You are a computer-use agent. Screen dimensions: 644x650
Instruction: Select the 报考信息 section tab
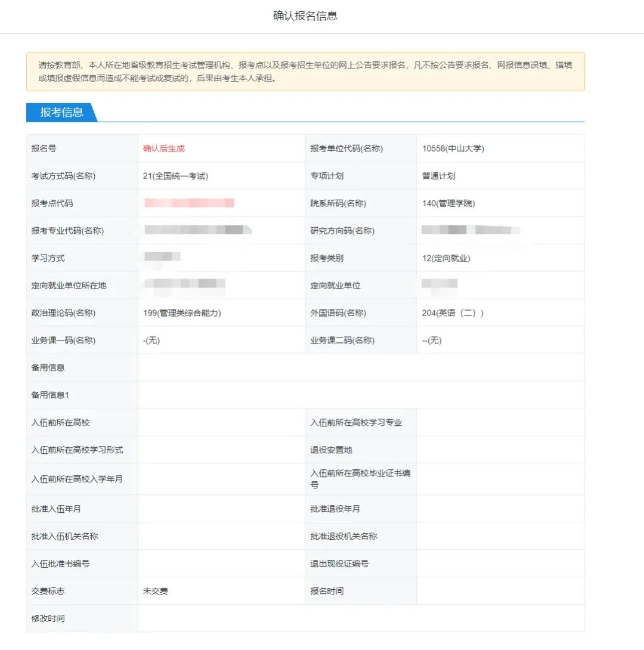click(61, 112)
